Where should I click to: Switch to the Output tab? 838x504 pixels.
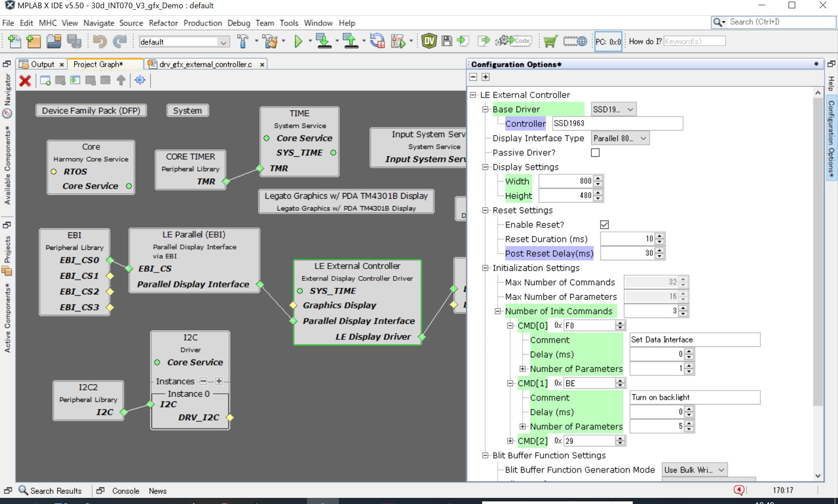point(42,64)
